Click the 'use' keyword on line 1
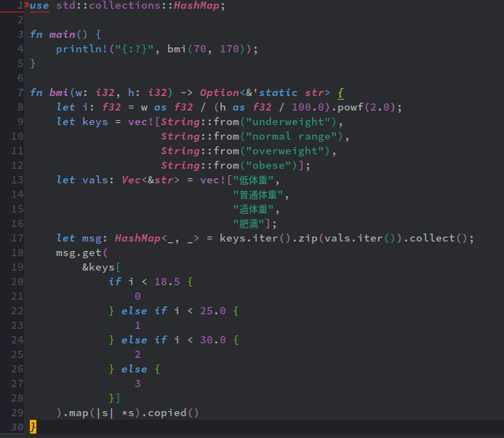504x438 pixels. click(x=39, y=6)
